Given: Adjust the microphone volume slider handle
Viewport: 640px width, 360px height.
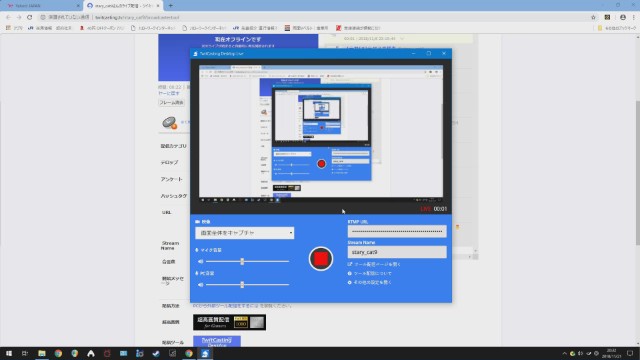Looking at the screenshot, I should (242, 261).
